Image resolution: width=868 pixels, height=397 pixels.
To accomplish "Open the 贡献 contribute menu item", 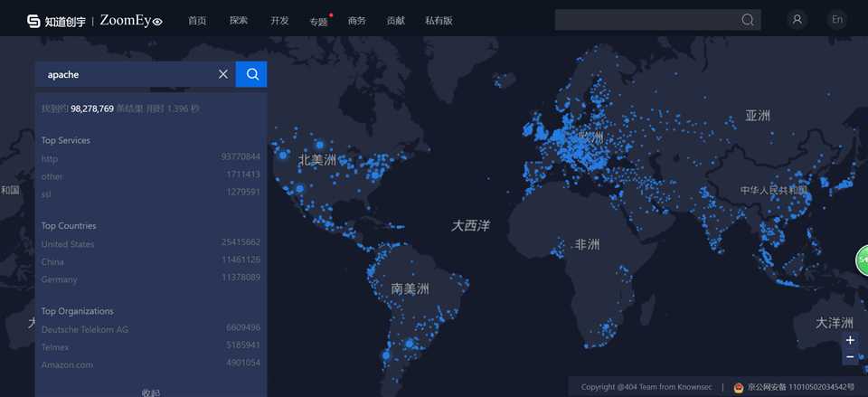I will (396, 21).
